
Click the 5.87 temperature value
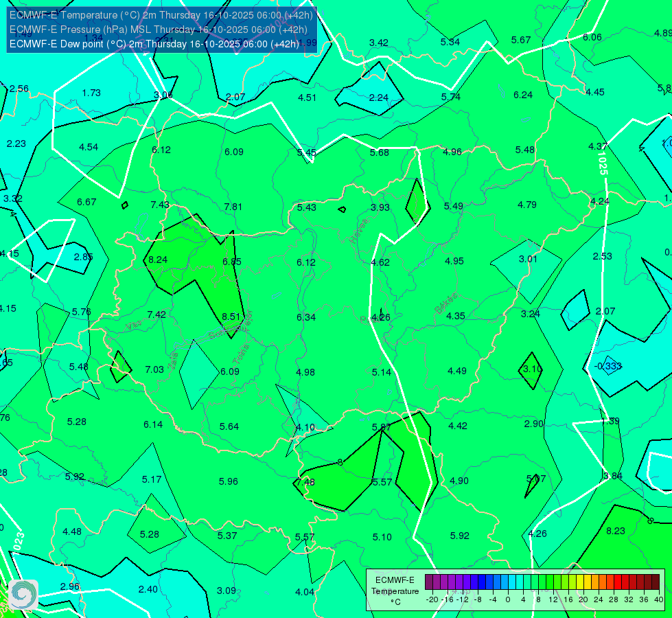(x=381, y=427)
